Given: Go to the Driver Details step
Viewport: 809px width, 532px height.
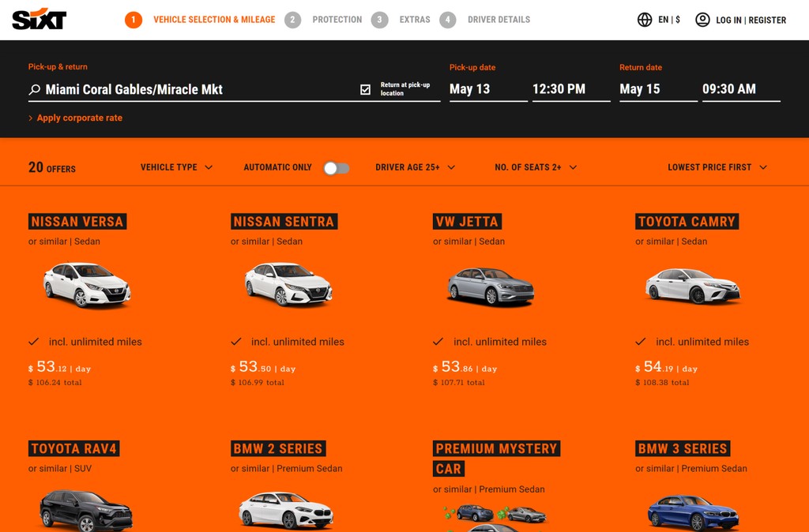Looking at the screenshot, I should [499, 20].
